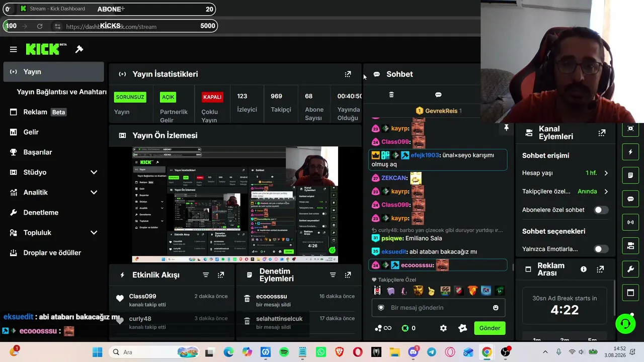This screenshot has height=362, width=644.
Task: Open Spotify from the taskbar
Action: [284, 352]
